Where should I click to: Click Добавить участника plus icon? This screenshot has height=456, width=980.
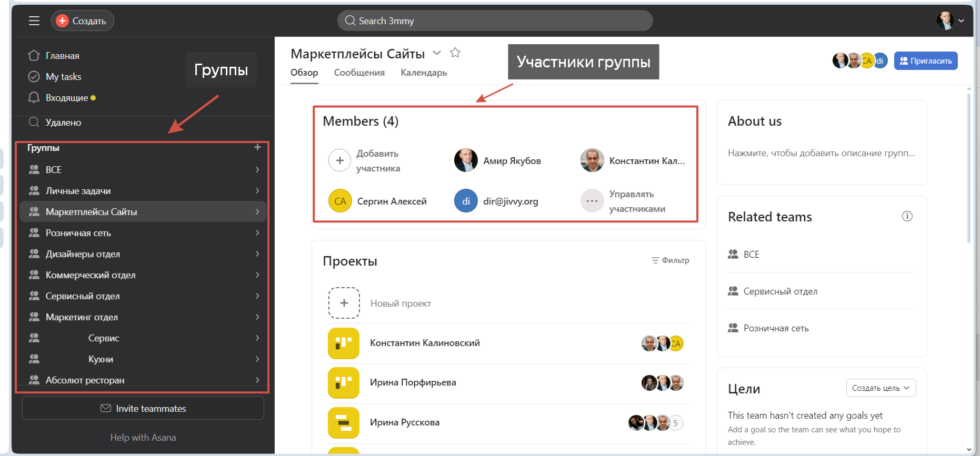click(339, 160)
